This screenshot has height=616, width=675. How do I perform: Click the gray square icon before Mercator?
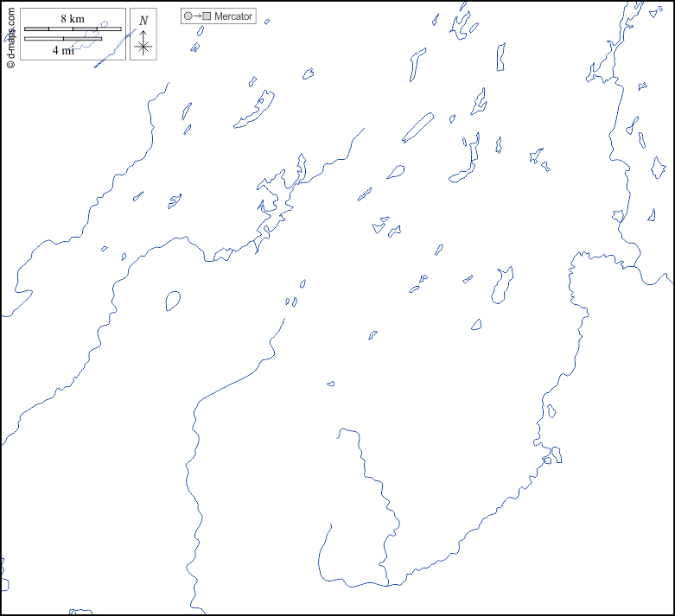pyautogui.click(x=207, y=16)
